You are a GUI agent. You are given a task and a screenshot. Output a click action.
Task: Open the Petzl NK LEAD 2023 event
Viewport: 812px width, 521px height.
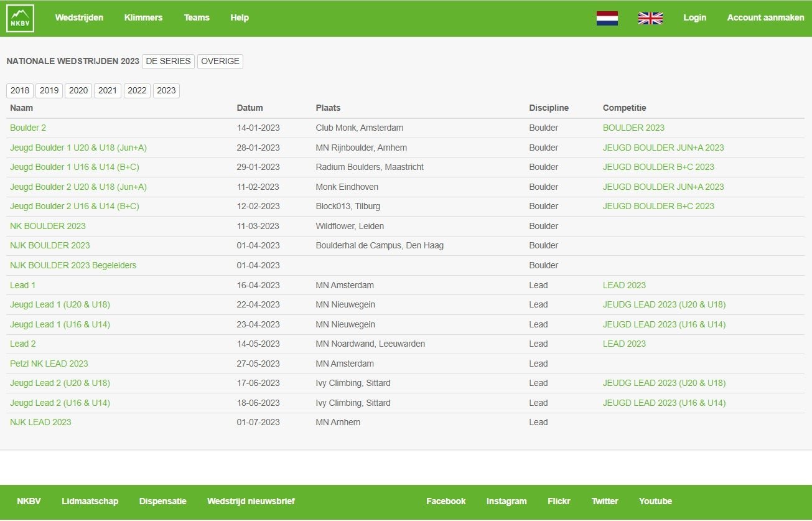49,364
